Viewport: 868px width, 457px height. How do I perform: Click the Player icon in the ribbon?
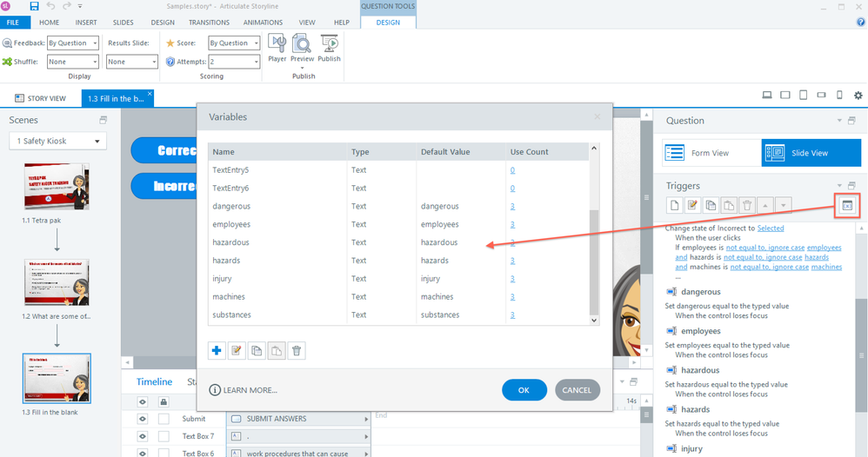pos(277,48)
